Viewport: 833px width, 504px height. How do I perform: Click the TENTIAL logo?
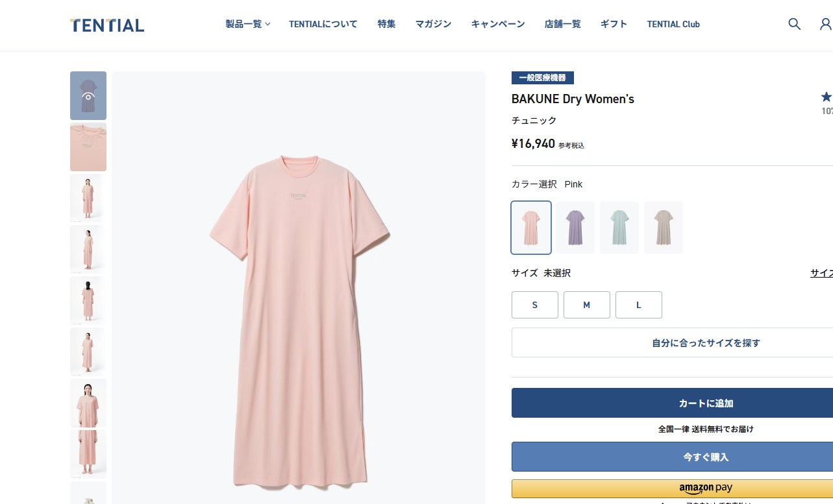click(x=107, y=25)
